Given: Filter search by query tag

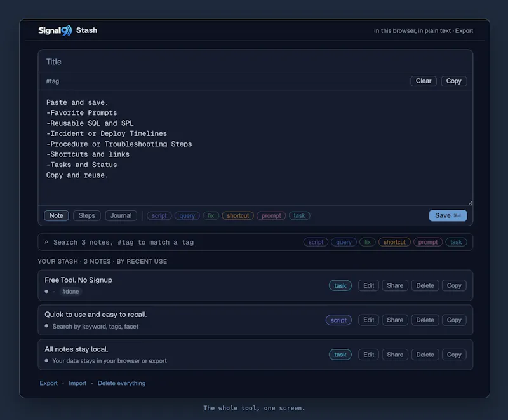Looking at the screenshot, I should coord(344,242).
